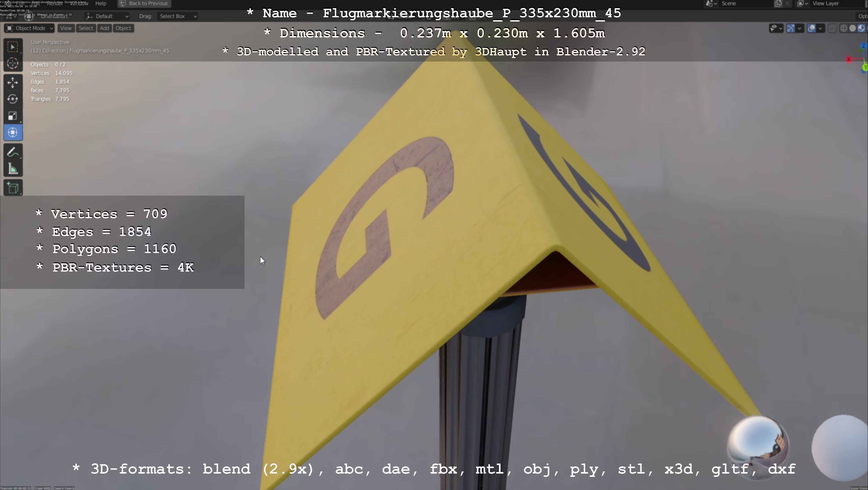
Task: Activate the 3D Cursor tool
Action: 13,63
